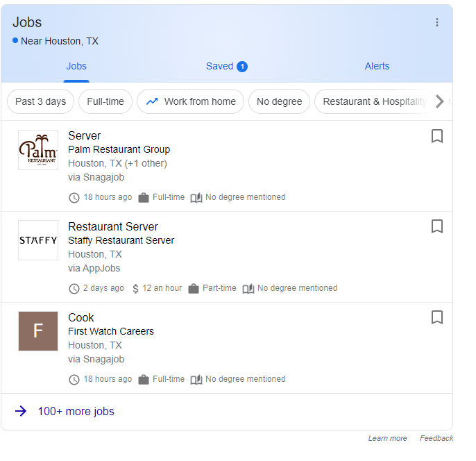Click the Learn more link
The image size is (476, 461).
387,438
